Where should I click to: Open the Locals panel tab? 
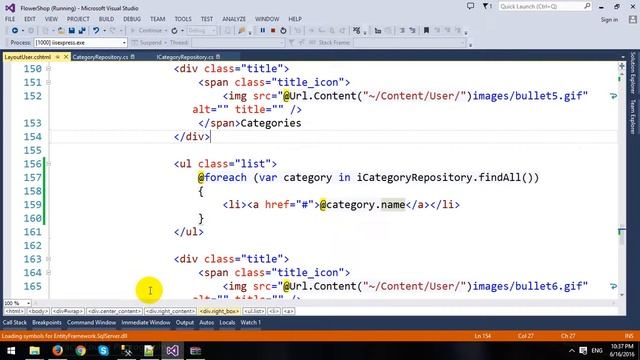coord(227,322)
